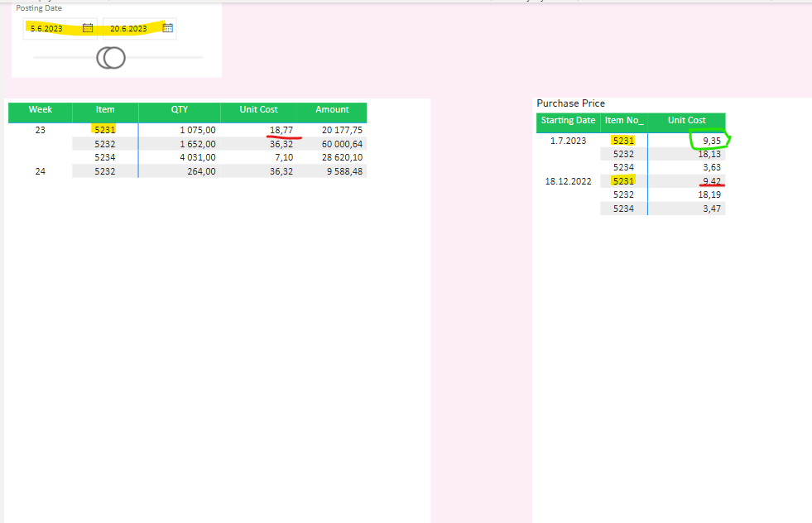
Task: Sort by the Starting Date column header
Action: click(x=568, y=120)
